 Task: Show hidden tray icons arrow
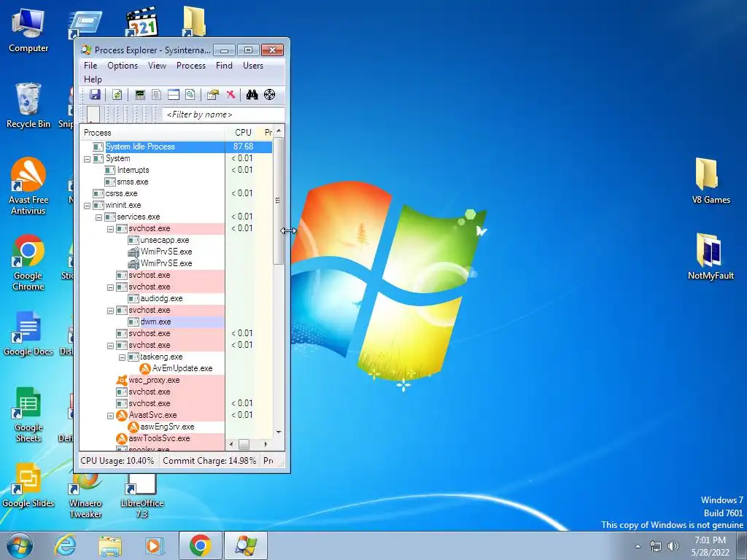pyautogui.click(x=638, y=546)
